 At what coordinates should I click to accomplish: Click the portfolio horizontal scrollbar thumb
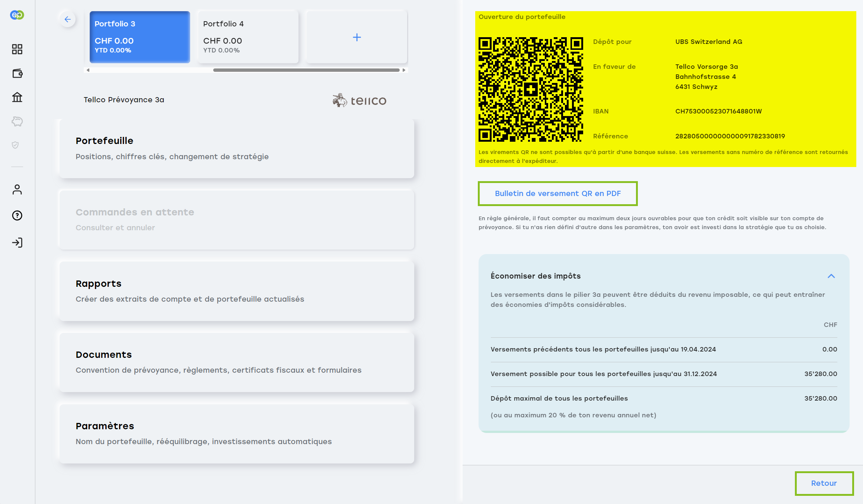[306, 70]
